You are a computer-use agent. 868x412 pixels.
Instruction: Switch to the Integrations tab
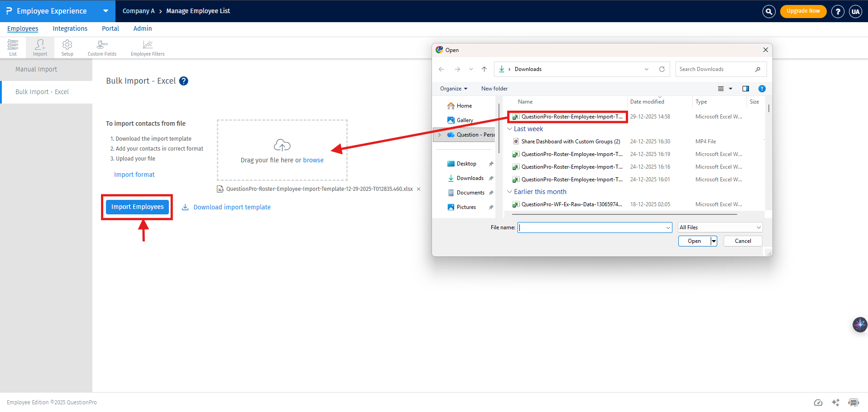(70, 28)
